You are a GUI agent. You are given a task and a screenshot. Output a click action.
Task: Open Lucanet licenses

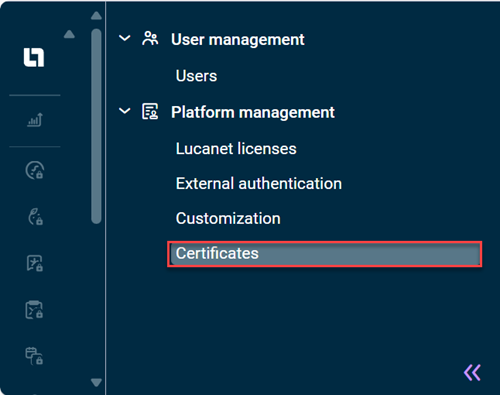[x=236, y=149]
